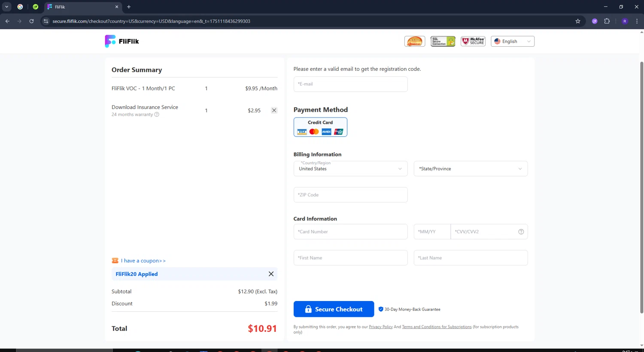Select the FliFlik browser tab

click(83, 7)
